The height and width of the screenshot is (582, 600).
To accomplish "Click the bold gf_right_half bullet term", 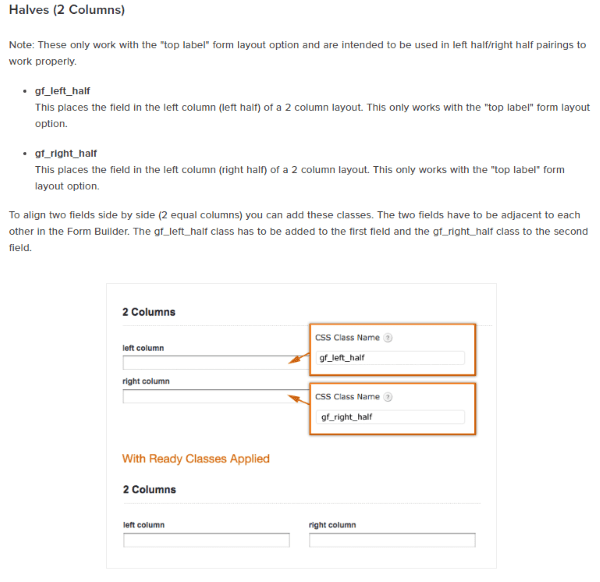I will (66, 153).
